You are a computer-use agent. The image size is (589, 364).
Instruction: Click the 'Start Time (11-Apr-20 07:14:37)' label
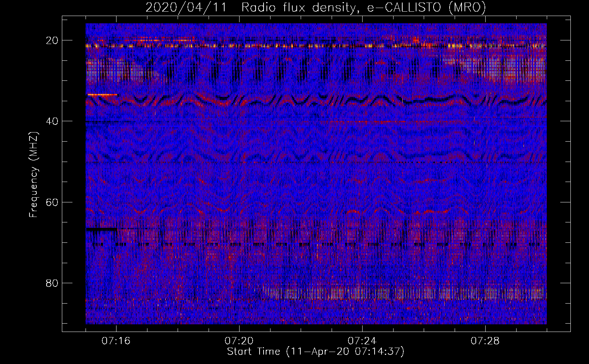click(316, 352)
